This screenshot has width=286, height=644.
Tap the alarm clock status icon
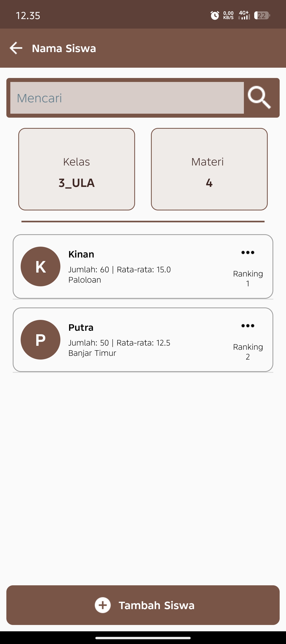(215, 15)
